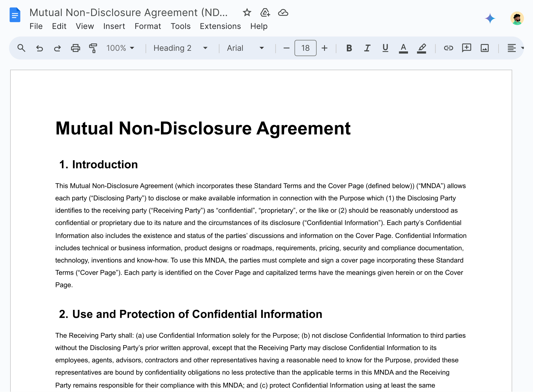
Task: Toggle italic formatting
Action: [x=367, y=48]
